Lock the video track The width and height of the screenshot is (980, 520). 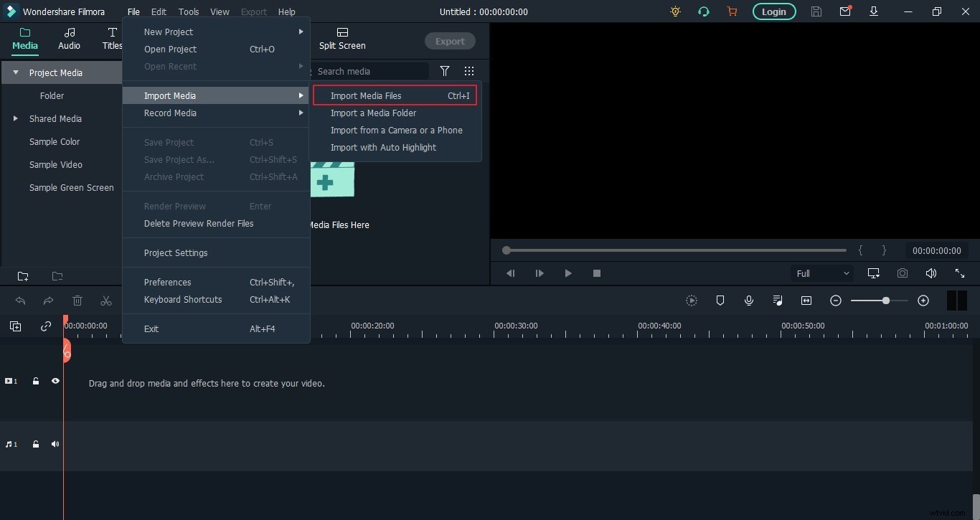(x=35, y=381)
